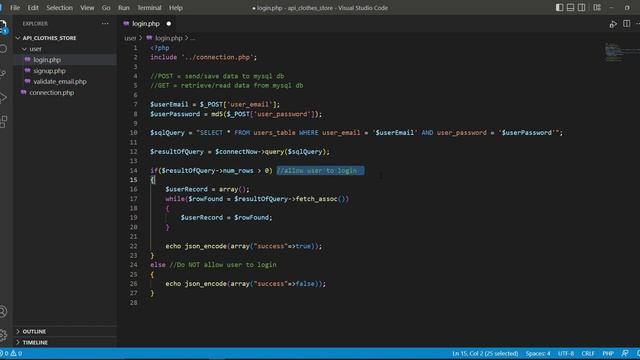Open the View menu
Image resolution: width=640 pixels, height=360 pixels.
pyautogui.click(x=87, y=8)
